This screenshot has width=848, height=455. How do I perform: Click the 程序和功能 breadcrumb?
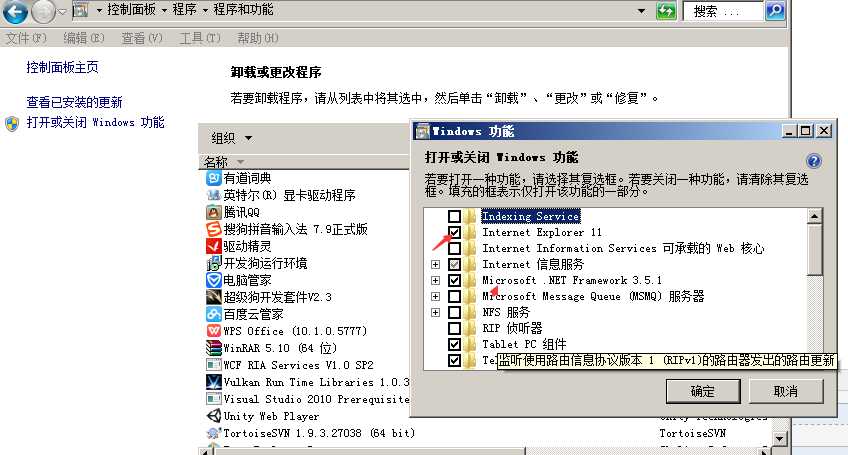[x=243, y=10]
